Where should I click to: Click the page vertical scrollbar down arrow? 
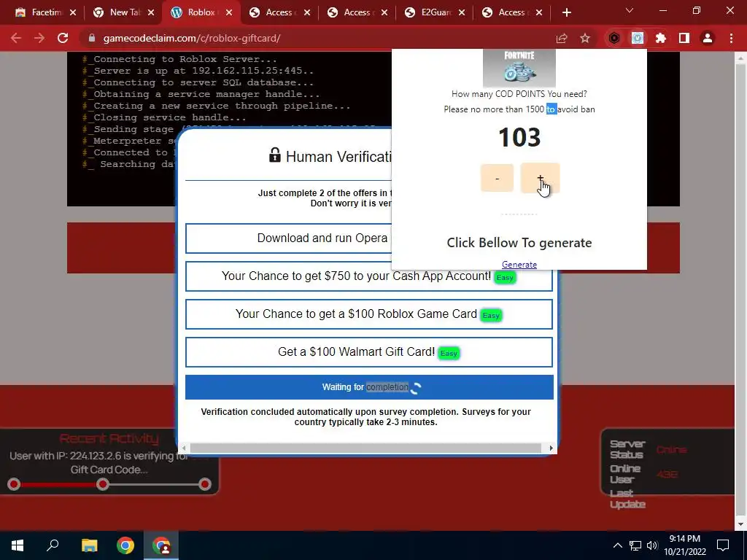pyautogui.click(x=740, y=524)
